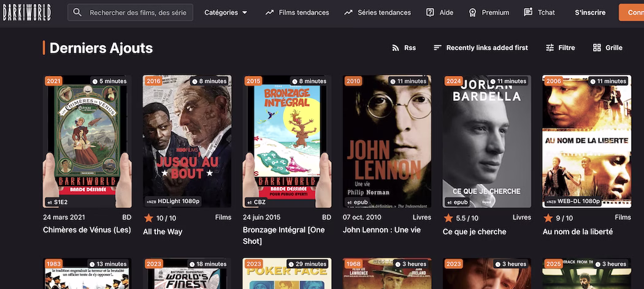The image size is (644, 289).
Task: Click the S1E2 tag on Chimères poster
Action: [x=57, y=202]
